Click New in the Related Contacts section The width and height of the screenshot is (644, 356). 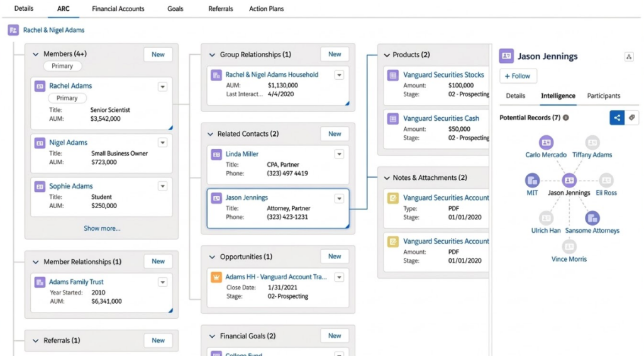(335, 134)
